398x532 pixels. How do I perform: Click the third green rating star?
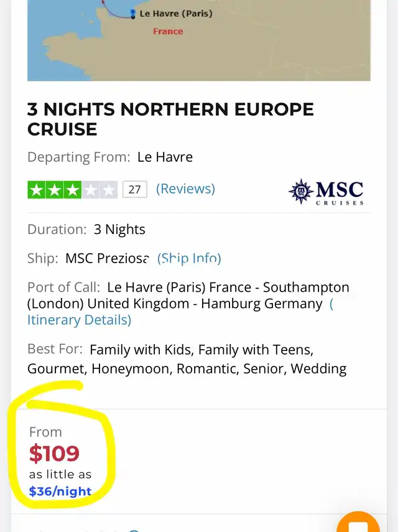click(72, 190)
